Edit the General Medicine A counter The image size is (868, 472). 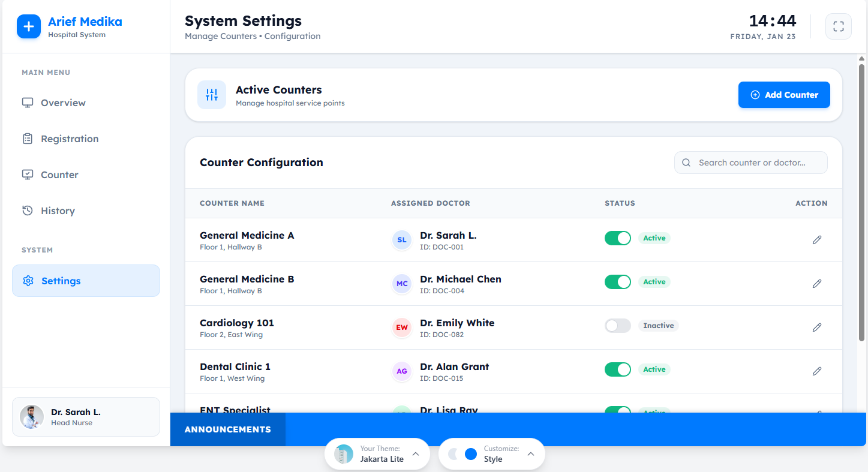pyautogui.click(x=816, y=240)
